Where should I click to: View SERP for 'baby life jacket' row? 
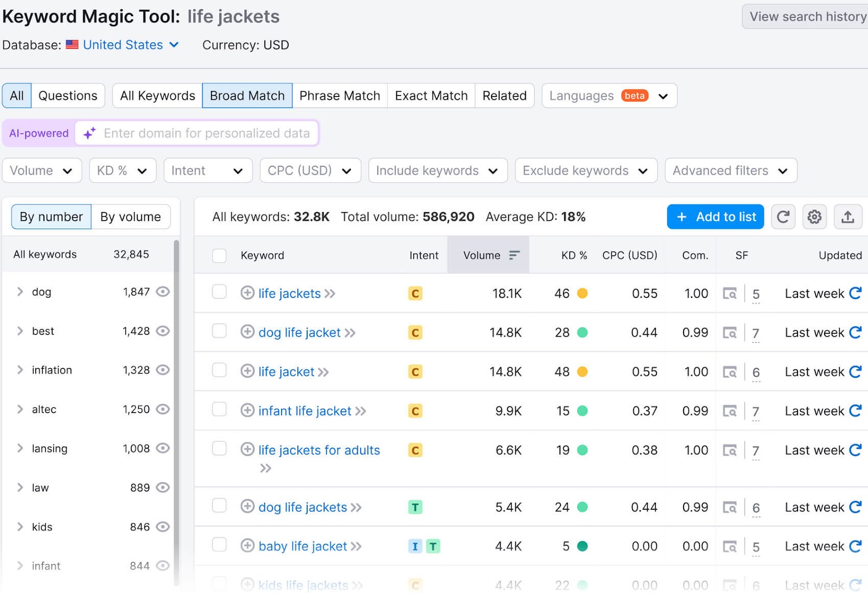tap(730, 546)
